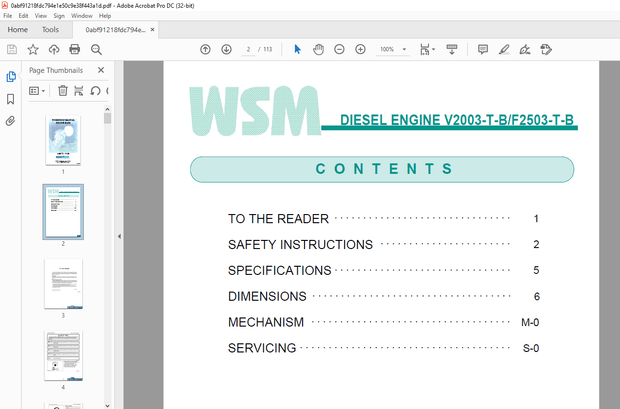Open the Help menu

(x=105, y=16)
